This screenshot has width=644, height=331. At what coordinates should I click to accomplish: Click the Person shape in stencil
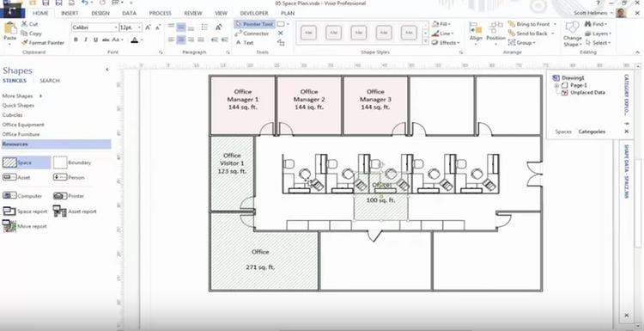coord(69,178)
